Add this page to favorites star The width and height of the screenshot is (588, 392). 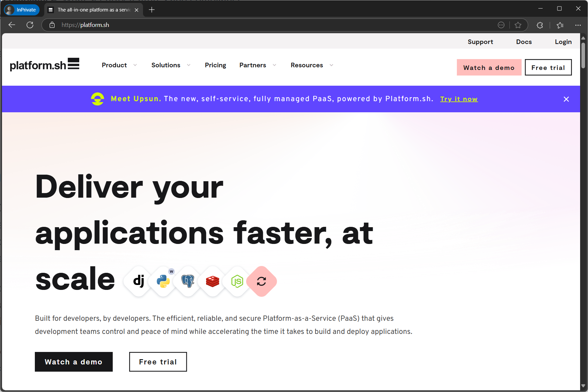[518, 25]
